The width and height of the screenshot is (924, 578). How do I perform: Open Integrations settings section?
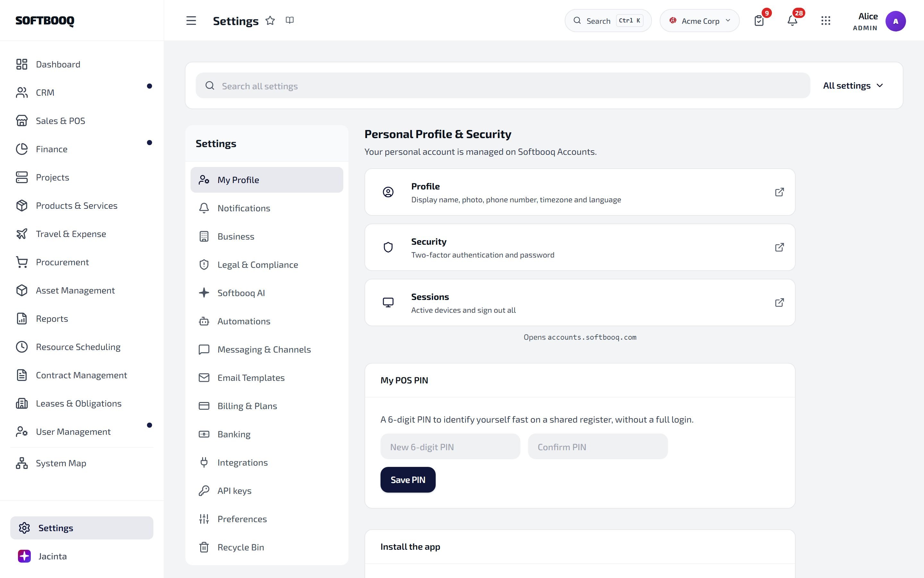point(267,462)
